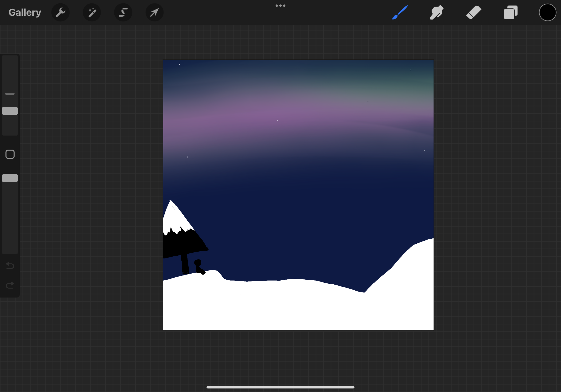Tap the brush size slider handle
561x392 pixels.
10,111
